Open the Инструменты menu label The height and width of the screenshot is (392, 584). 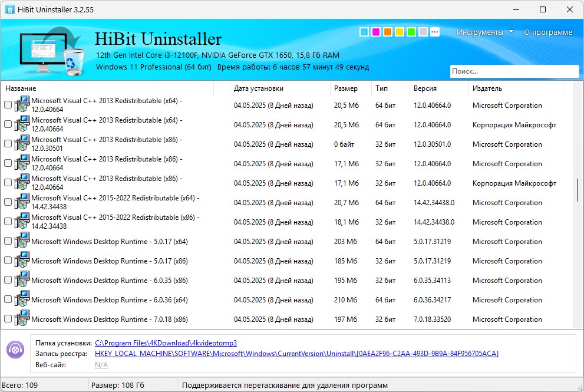(480, 32)
